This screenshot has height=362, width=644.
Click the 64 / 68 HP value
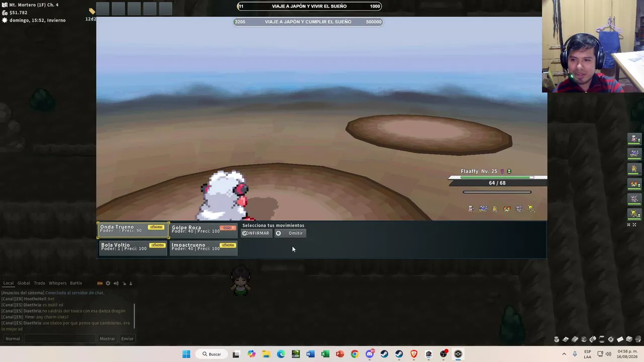(497, 183)
